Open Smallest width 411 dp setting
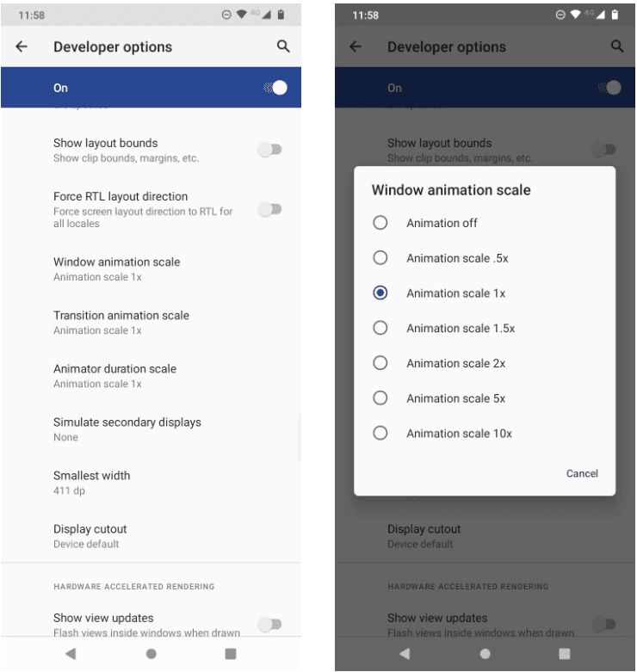The height and width of the screenshot is (672, 637). pos(151,483)
